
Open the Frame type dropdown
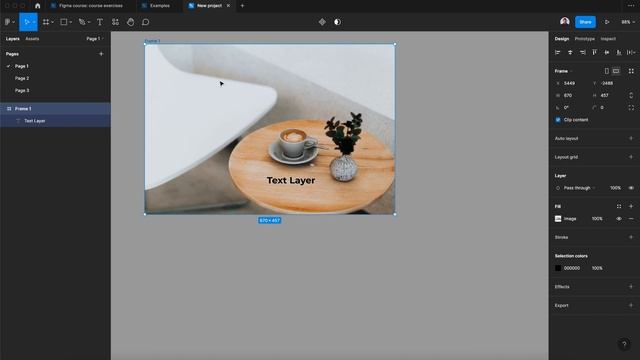point(563,71)
